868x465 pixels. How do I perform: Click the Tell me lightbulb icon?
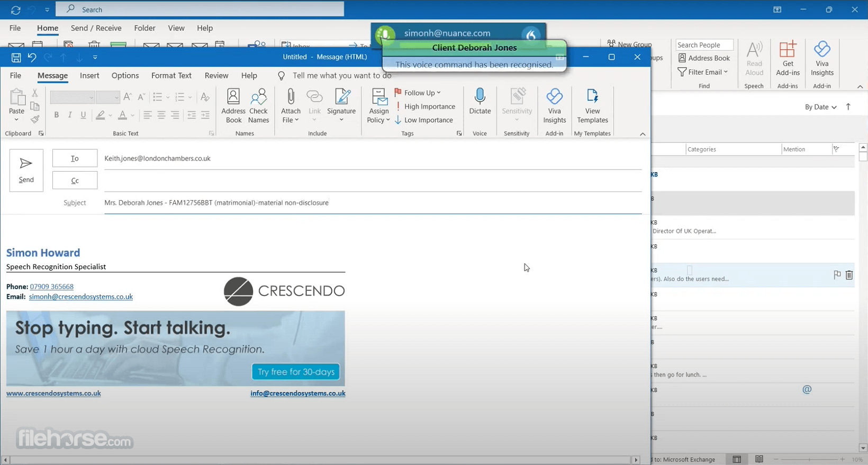click(282, 76)
